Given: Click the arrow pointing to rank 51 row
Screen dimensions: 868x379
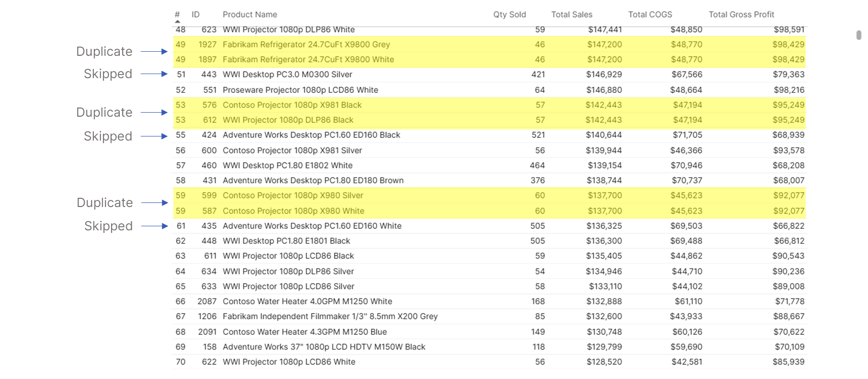Looking at the screenshot, I should click(154, 74).
